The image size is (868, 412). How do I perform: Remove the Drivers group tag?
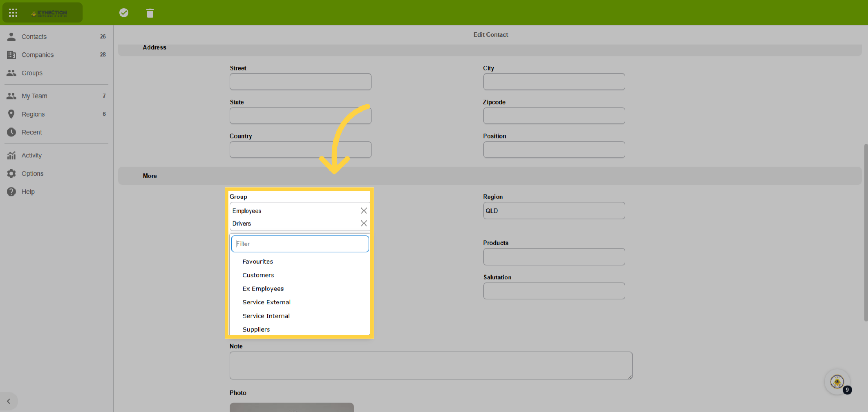(x=364, y=223)
